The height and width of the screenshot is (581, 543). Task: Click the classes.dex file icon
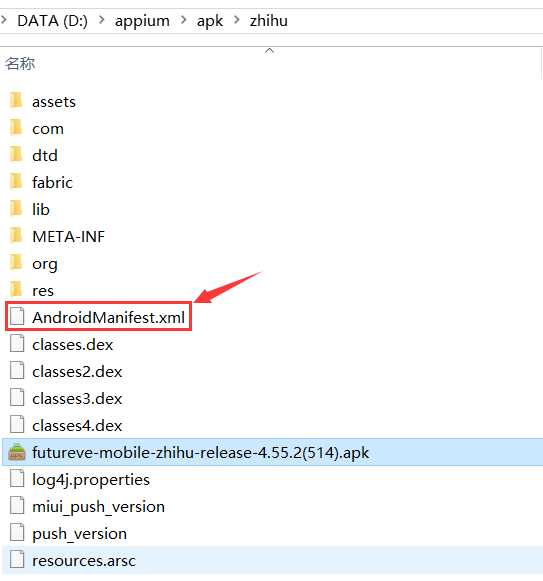(17, 344)
